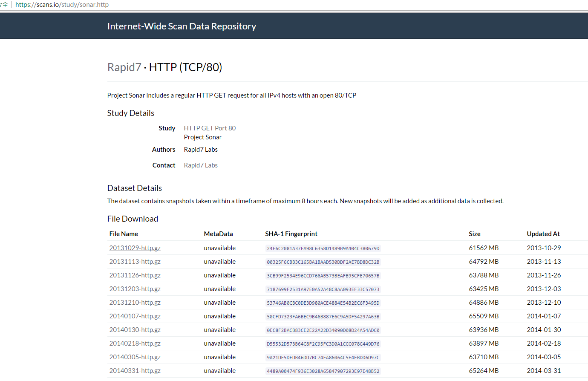
Task: Click the browser address bar URL
Action: [62, 5]
